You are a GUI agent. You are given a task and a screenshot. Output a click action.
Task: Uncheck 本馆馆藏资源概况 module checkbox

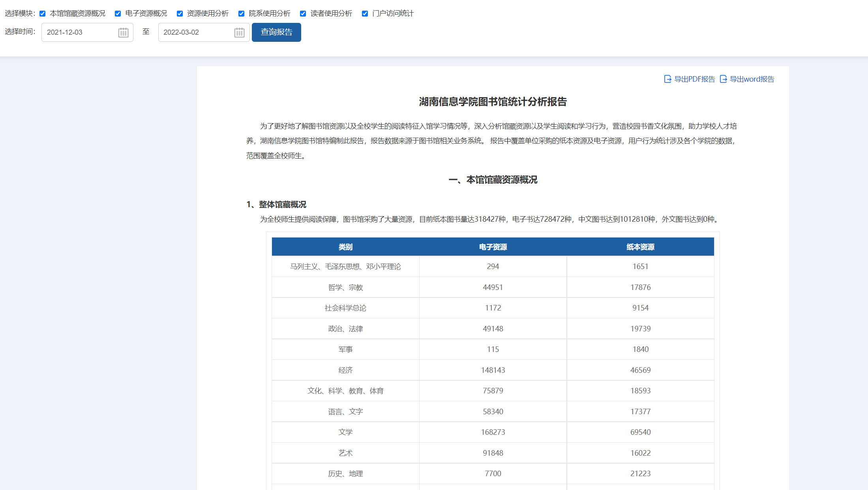click(43, 14)
